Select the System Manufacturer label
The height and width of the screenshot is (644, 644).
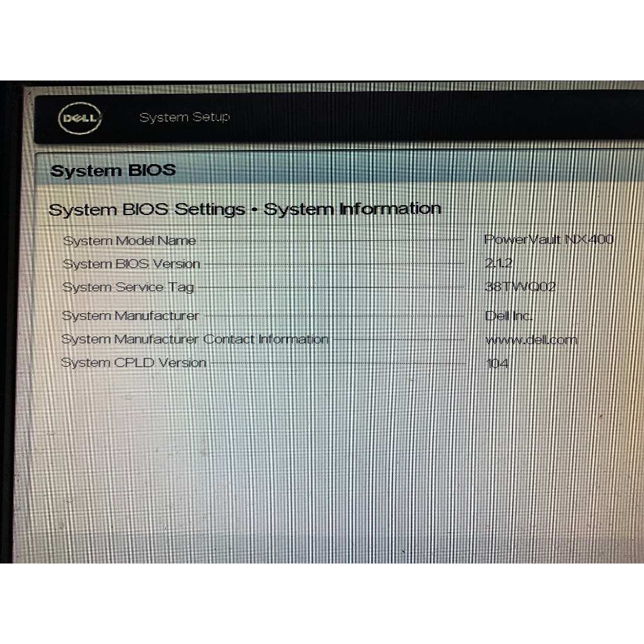(x=130, y=316)
